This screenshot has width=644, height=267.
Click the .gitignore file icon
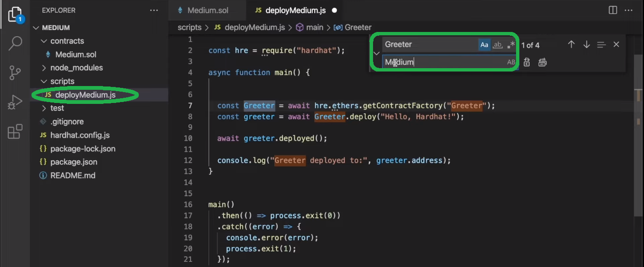click(43, 122)
